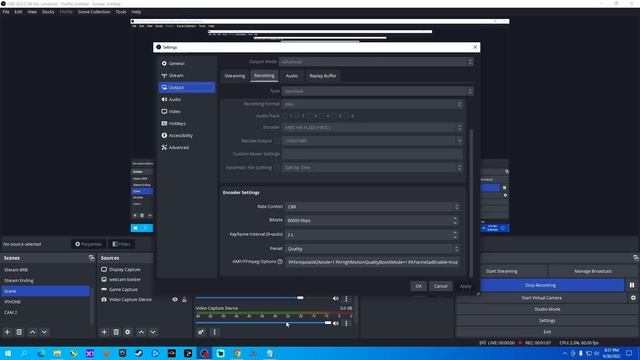This screenshot has width=640, height=360.
Task: Switch to the Streaming tab
Action: (235, 76)
